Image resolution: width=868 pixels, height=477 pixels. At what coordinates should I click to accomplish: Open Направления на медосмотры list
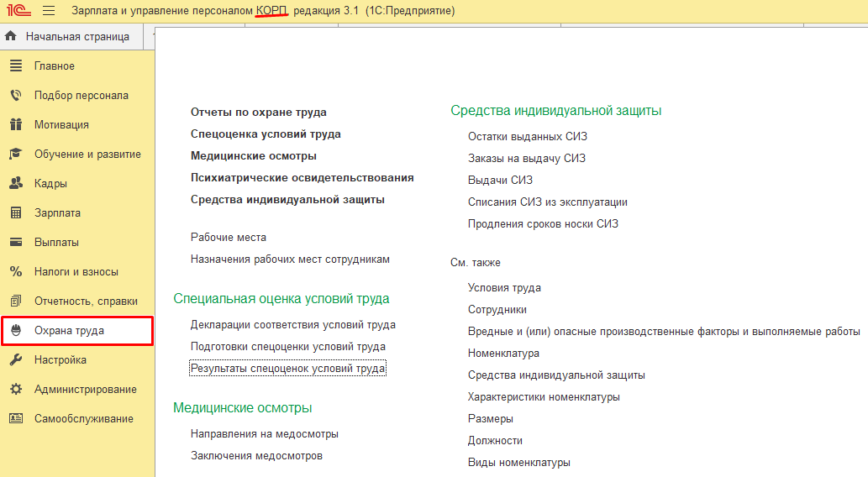264,434
